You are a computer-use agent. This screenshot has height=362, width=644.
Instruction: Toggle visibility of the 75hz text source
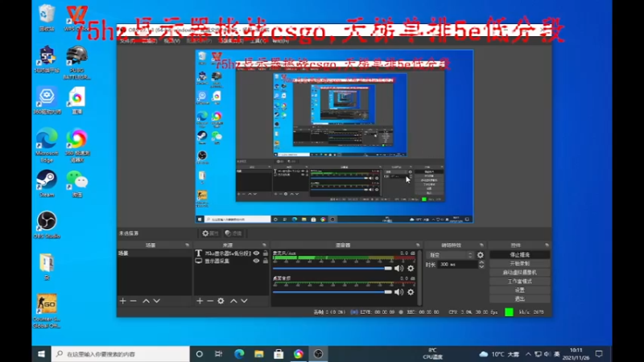256,253
